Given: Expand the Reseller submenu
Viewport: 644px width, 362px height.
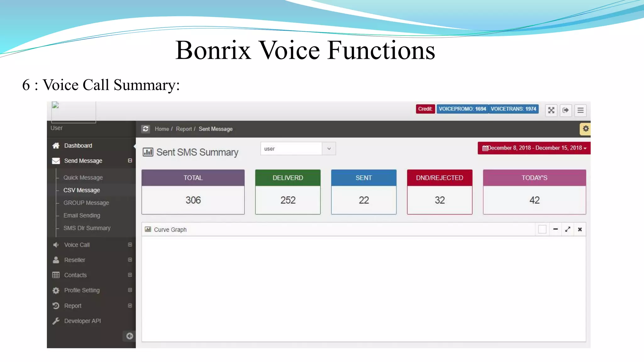Looking at the screenshot, I should click(130, 260).
